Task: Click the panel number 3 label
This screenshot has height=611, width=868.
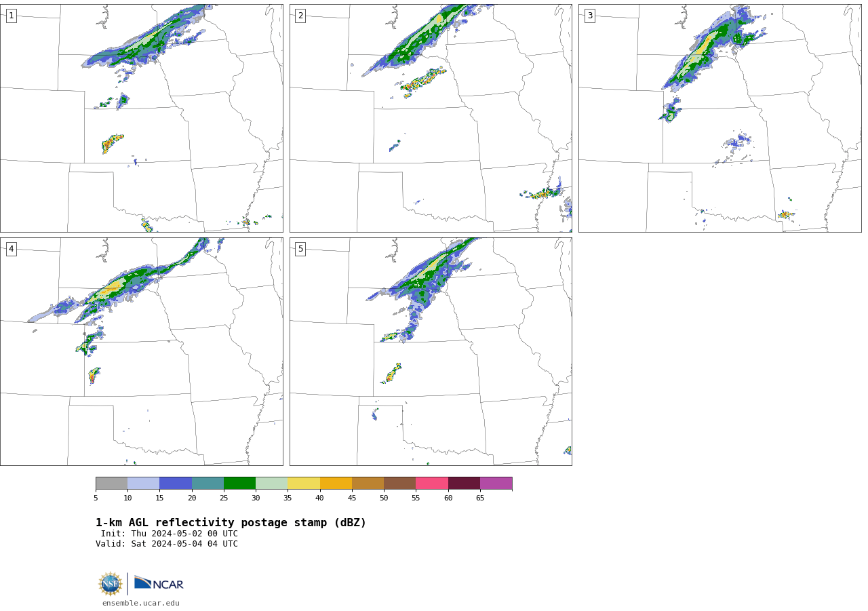Action: 589,16
